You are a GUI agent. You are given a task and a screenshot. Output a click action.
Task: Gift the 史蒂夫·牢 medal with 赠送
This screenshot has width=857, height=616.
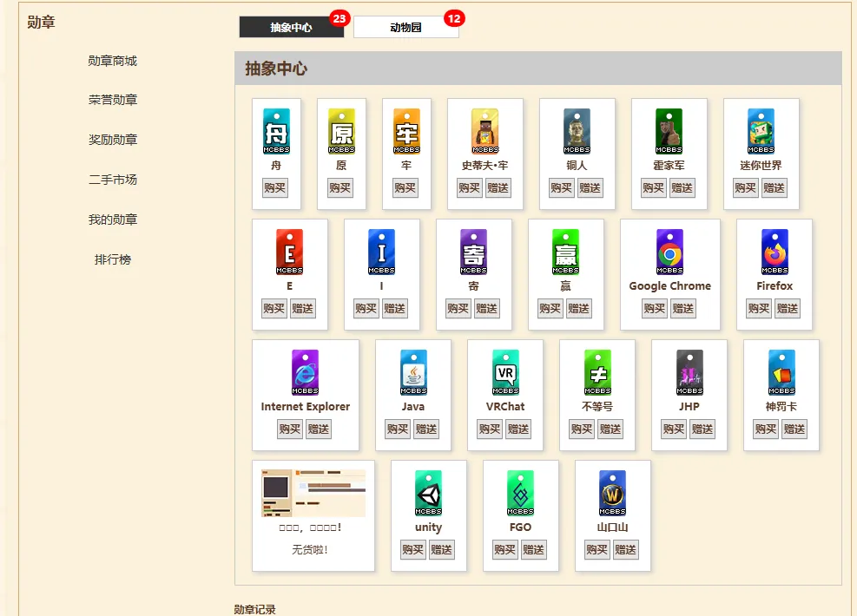(x=498, y=188)
